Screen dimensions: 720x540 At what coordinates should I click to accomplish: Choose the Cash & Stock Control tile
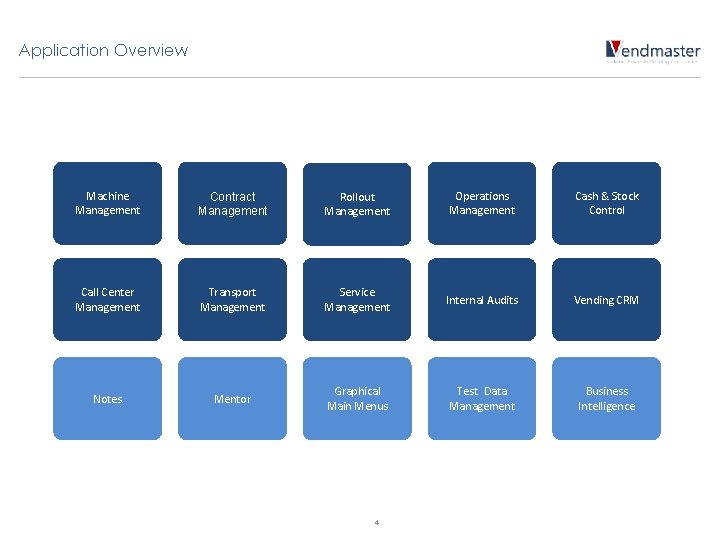[607, 203]
